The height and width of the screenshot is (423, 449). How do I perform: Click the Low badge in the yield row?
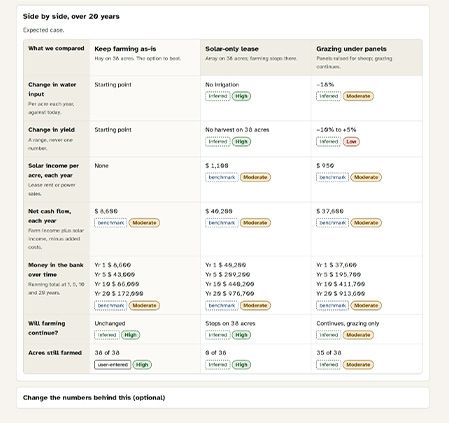[351, 142]
